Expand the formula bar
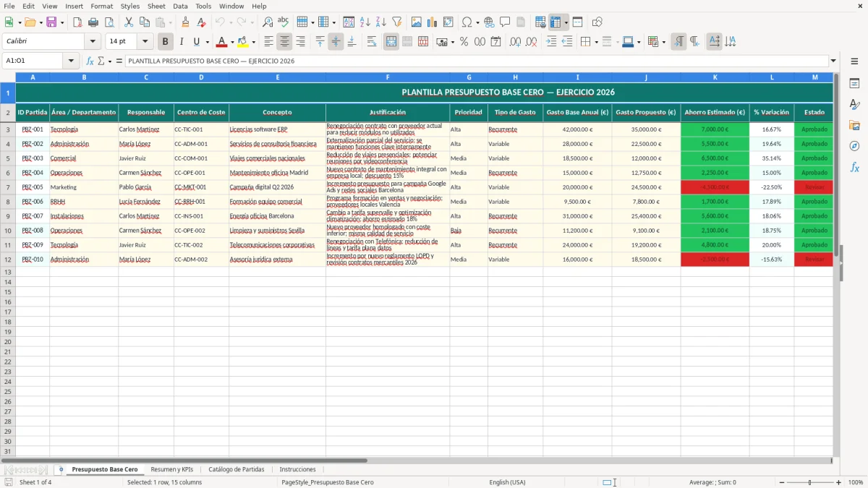The height and width of the screenshot is (488, 868). 833,61
